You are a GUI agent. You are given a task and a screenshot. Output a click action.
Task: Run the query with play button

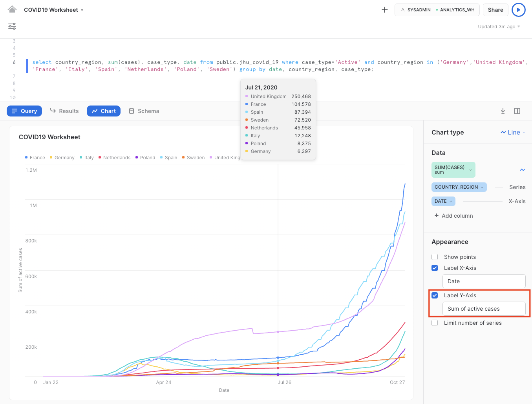[x=518, y=10]
